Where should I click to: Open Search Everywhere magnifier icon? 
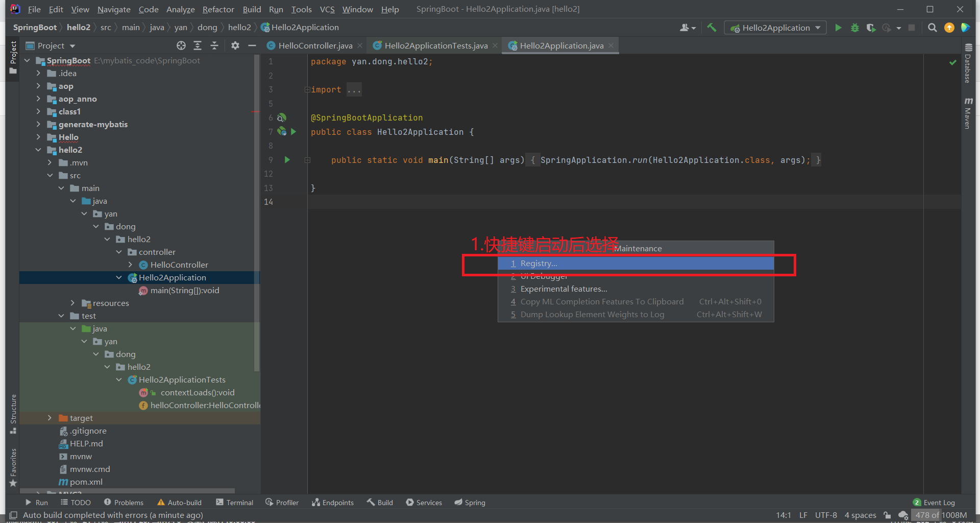click(x=932, y=28)
